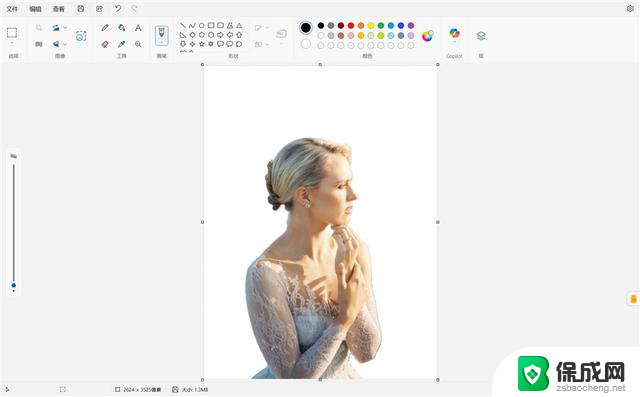This screenshot has width=640, height=397.
Task: Select the Down arrow shape
Action: (183, 44)
